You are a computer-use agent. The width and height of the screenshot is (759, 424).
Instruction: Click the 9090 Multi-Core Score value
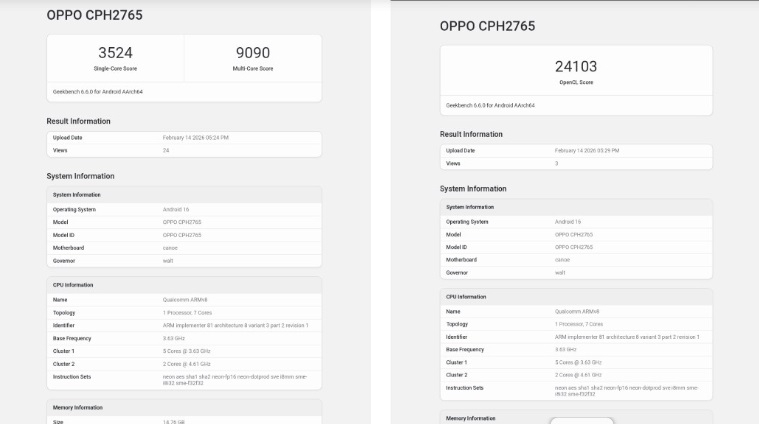pyautogui.click(x=253, y=52)
